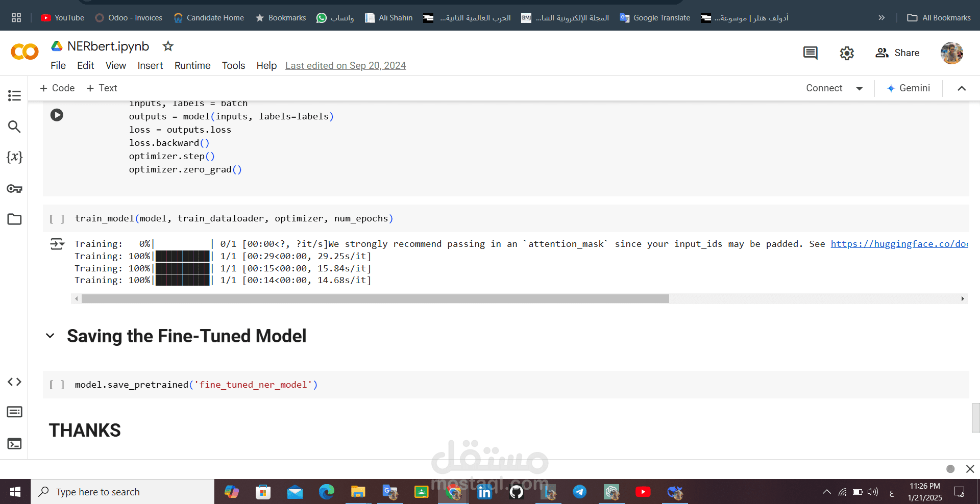980x504 pixels.
Task: Open Find and replace in left sidebar
Action: coord(14,127)
